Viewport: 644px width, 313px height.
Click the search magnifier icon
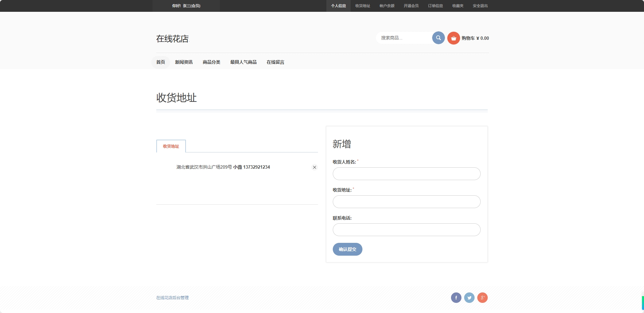438,38
